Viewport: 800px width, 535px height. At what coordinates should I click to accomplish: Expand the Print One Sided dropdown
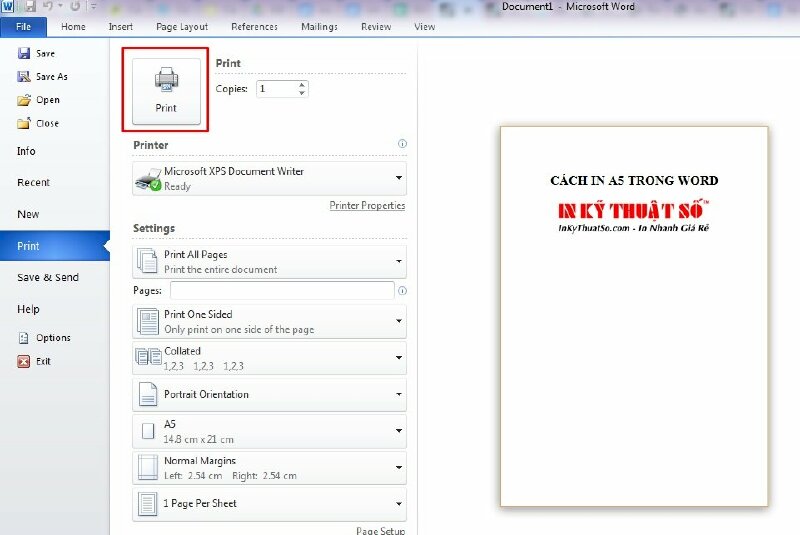click(269, 321)
